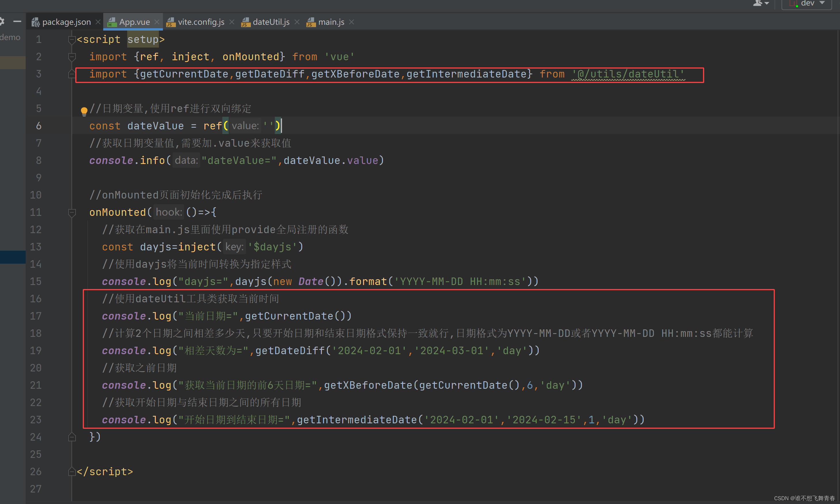Click the '$dayjs' string literal

pos(273,247)
